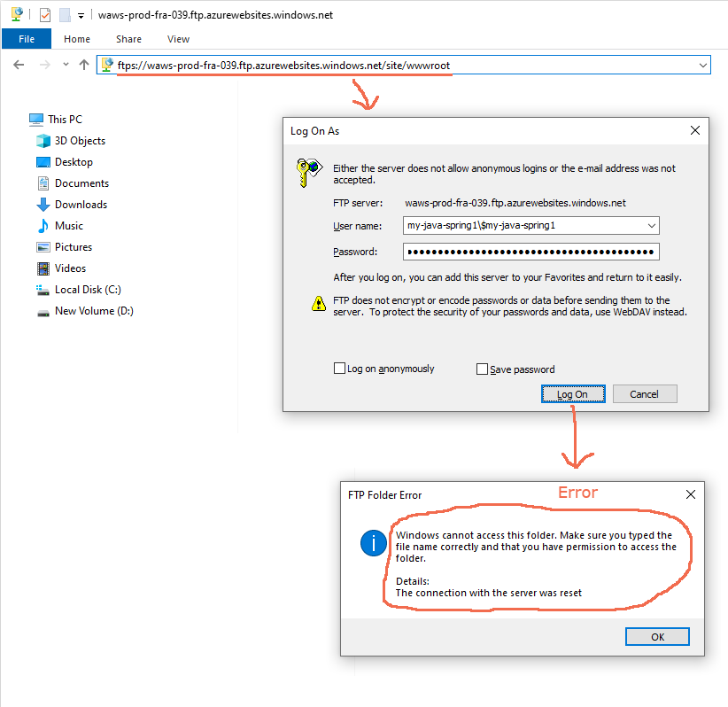Click Cancel in Log On As dialog
The width and height of the screenshot is (728, 707).
click(x=645, y=394)
